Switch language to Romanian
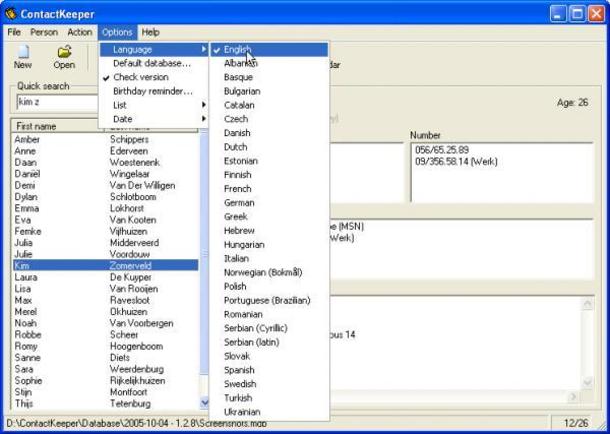This screenshot has width=610, height=434. tap(269, 314)
